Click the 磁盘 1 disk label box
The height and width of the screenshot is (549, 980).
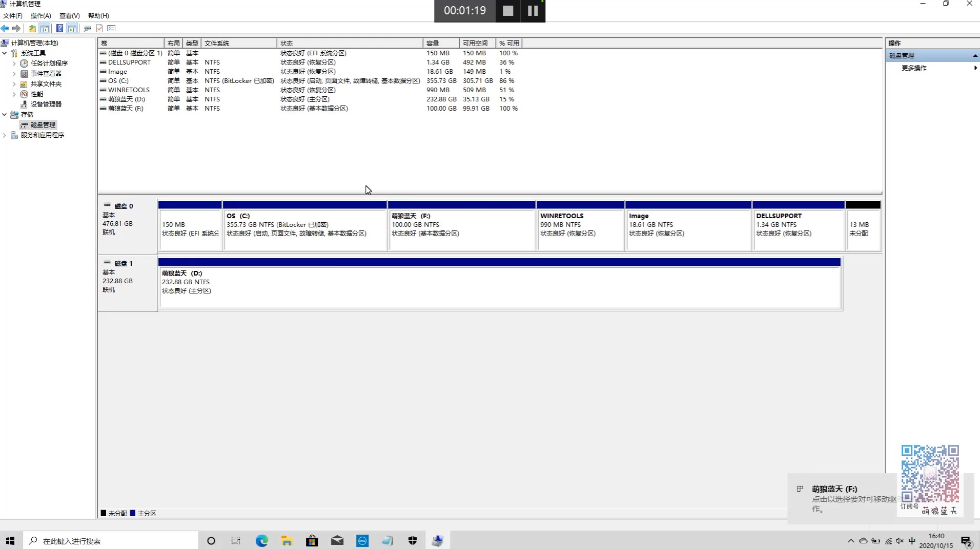pos(128,283)
